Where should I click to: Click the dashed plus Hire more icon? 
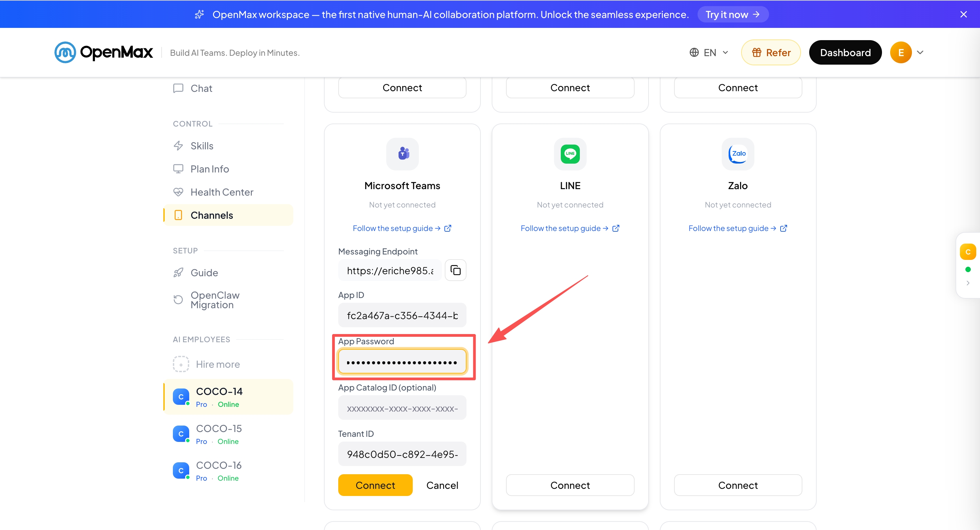point(181,364)
